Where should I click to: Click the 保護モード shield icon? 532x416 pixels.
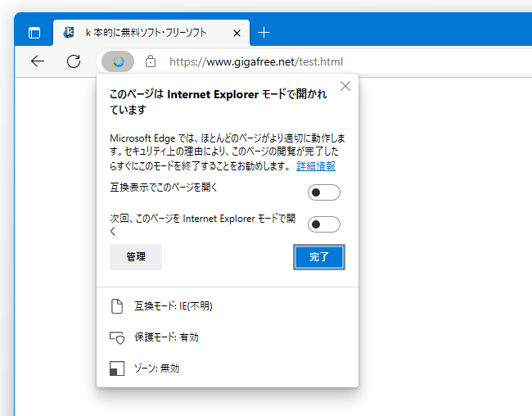(117, 337)
